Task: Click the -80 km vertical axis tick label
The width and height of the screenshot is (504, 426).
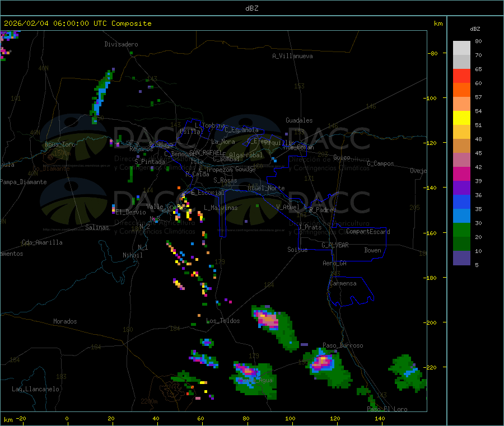Action: (432, 53)
